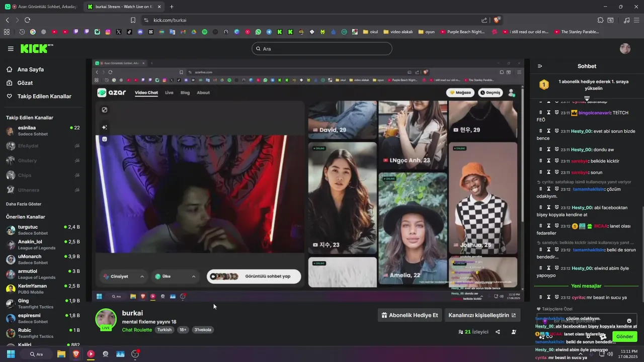Bookmark this page icon in address bar
Image resolution: width=644 pixels, height=362 pixels.
(x=133, y=20)
